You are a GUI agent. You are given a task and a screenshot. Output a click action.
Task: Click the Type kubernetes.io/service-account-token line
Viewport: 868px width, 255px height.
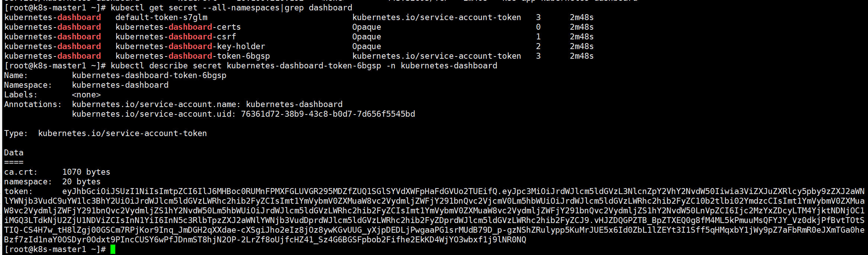[x=105, y=133]
